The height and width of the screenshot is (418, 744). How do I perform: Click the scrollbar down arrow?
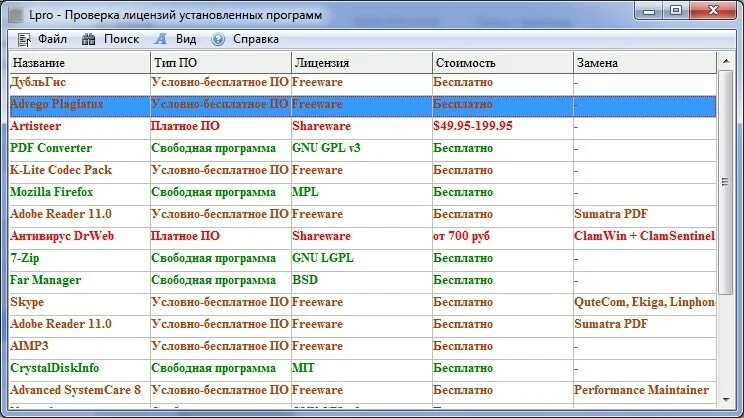click(725, 399)
